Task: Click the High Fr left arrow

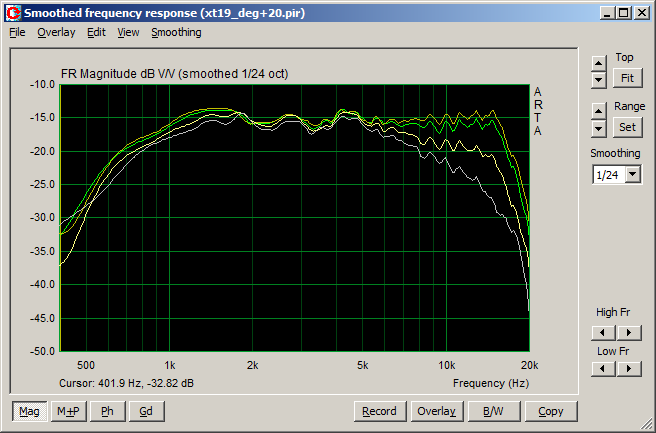Action: point(603,333)
